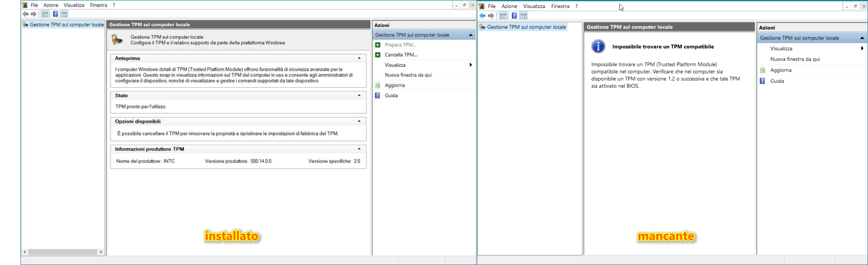Click horizontal scrollbar thumb in left tree pane
Viewport: 868px width, 265px height.
point(62,252)
